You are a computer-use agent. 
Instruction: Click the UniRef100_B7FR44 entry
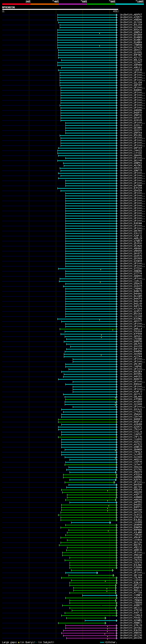coord(131,334)
